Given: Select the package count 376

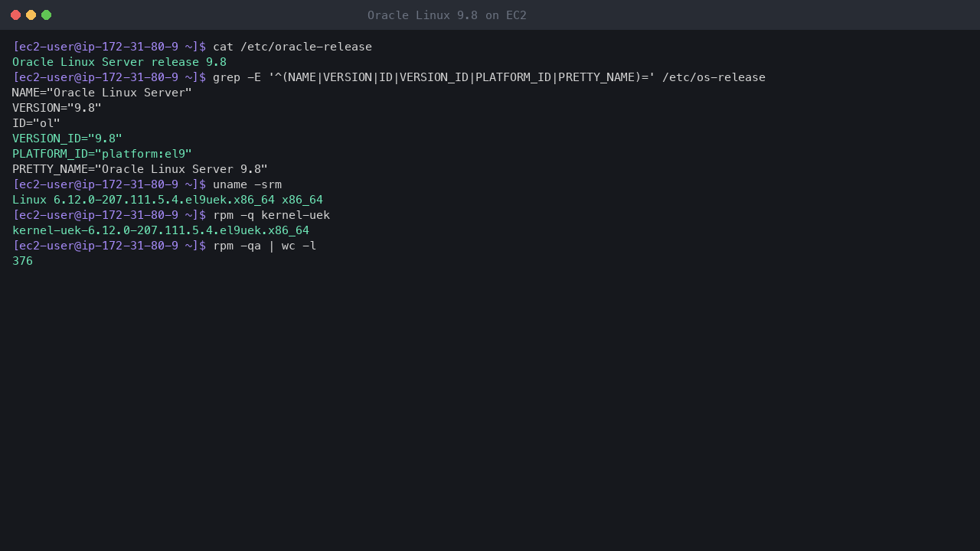Looking at the screenshot, I should pos(22,261).
